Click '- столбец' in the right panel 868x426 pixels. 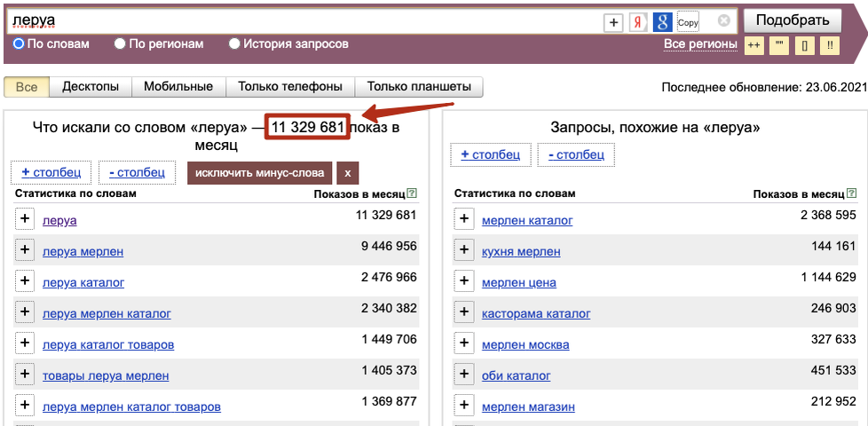576,154
